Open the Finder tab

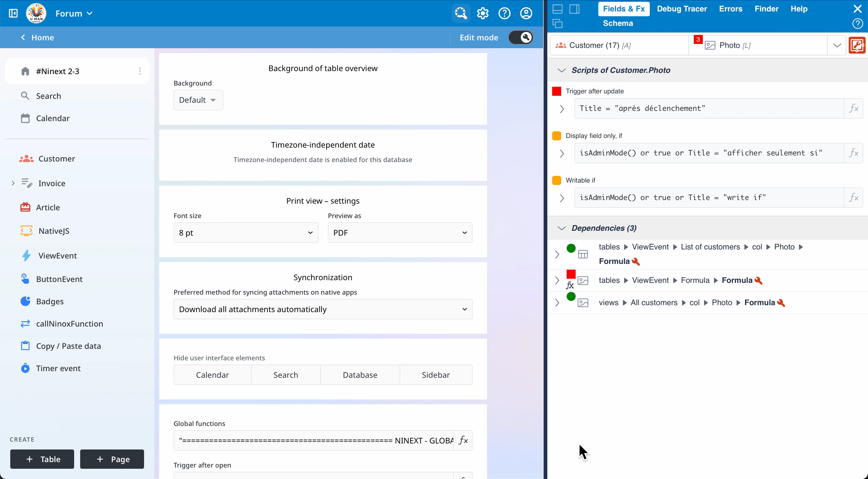(x=766, y=9)
